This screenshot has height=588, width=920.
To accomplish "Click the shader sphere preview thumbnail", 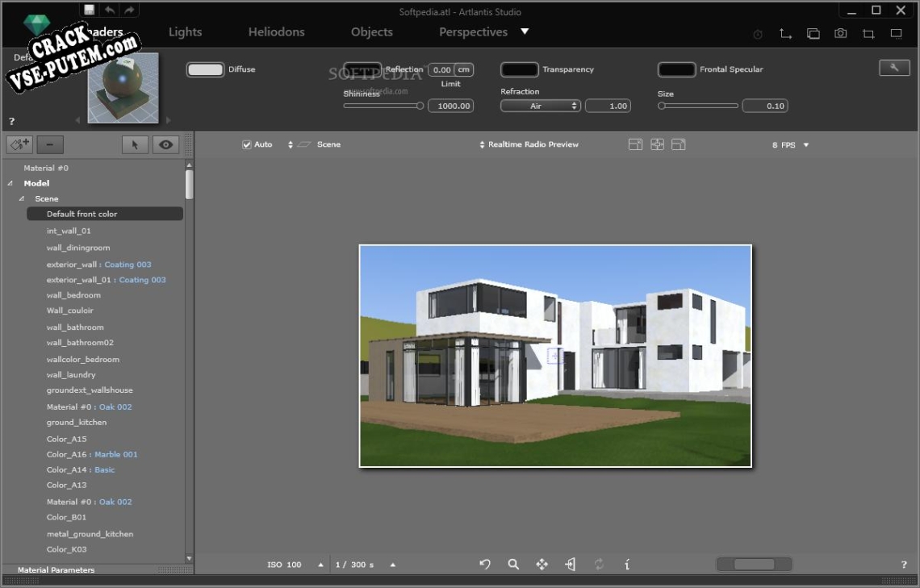I will pos(123,88).
